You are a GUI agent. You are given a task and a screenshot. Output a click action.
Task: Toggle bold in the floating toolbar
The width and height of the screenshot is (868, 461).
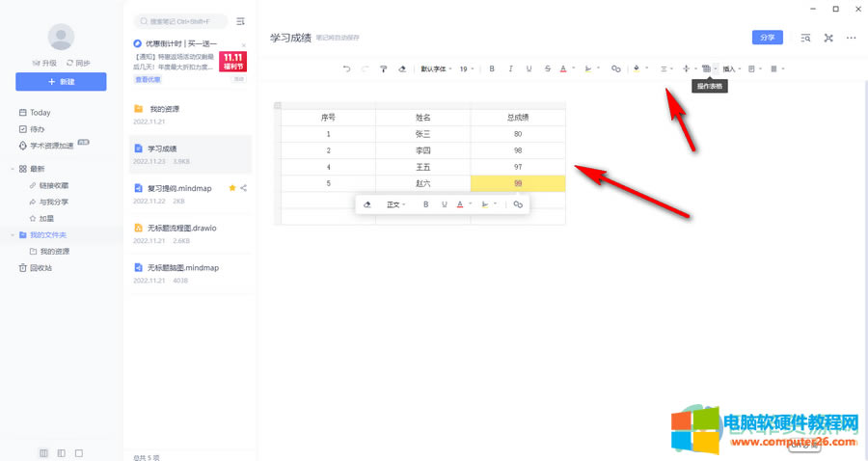click(x=425, y=204)
